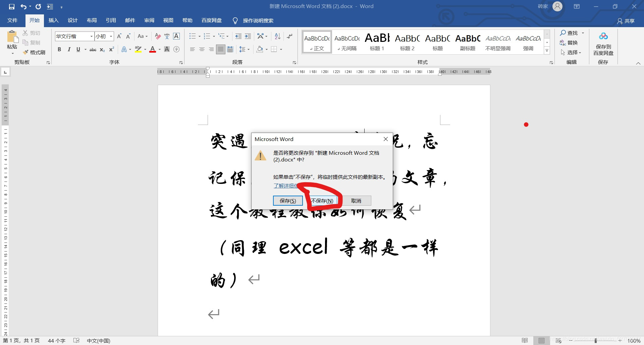Switch to the Insert tab

click(53, 20)
